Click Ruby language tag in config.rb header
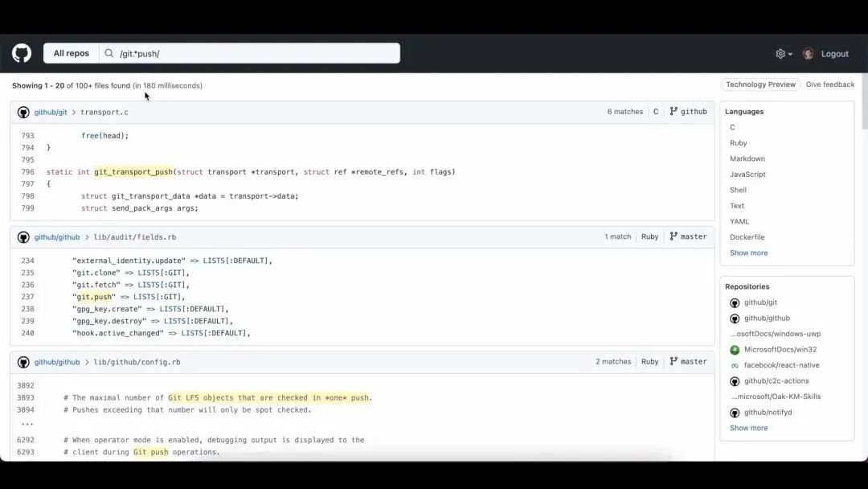The height and width of the screenshot is (489, 868). click(650, 362)
